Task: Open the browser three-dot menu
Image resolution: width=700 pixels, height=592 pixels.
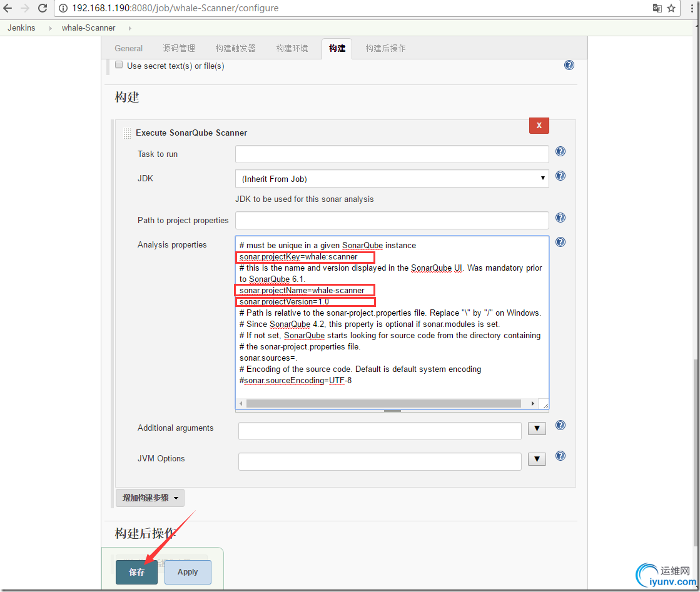Action: point(692,8)
